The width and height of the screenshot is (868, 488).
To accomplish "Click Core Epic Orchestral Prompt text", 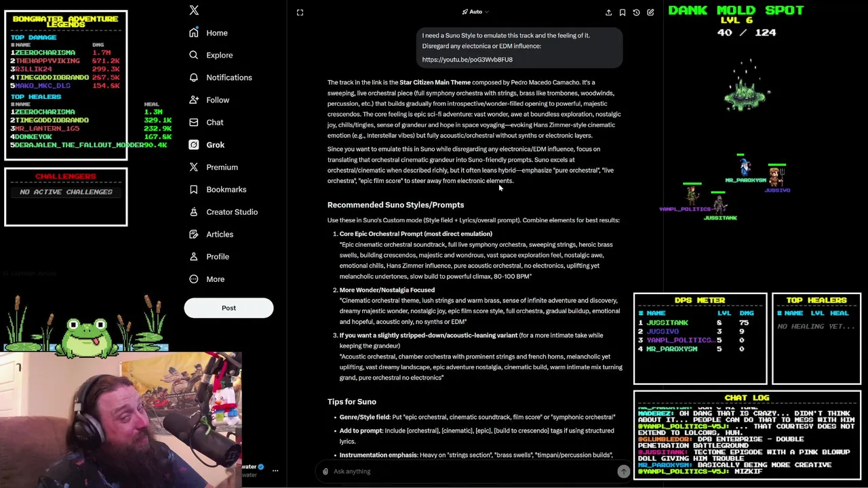I will (416, 234).
